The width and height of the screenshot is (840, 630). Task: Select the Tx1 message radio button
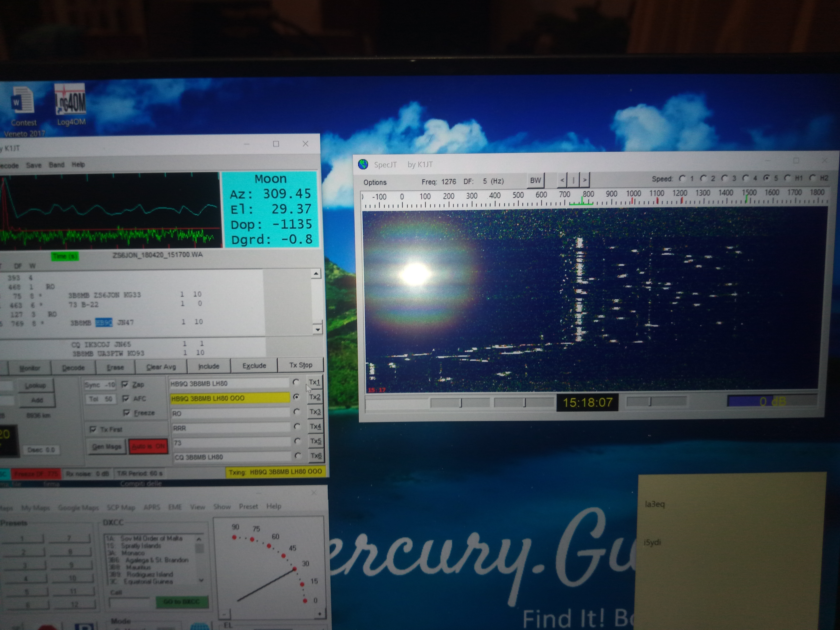(296, 382)
